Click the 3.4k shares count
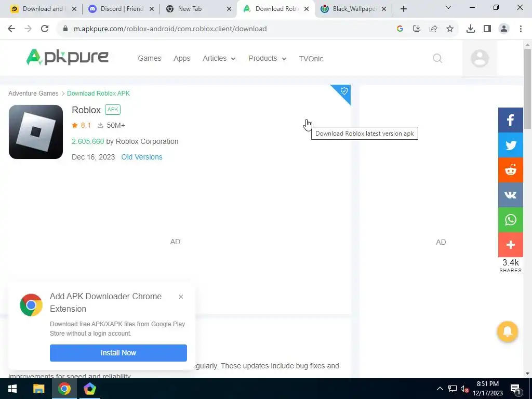 pyautogui.click(x=510, y=263)
